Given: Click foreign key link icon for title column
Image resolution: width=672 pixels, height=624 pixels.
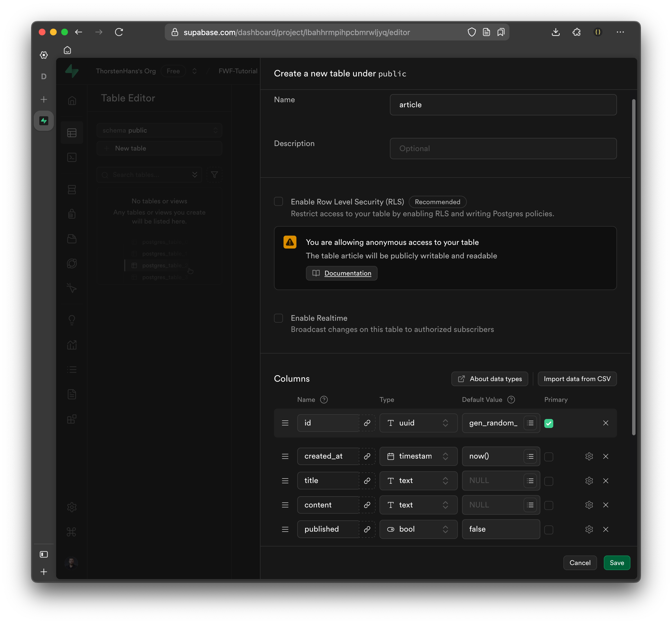Looking at the screenshot, I should 367,480.
